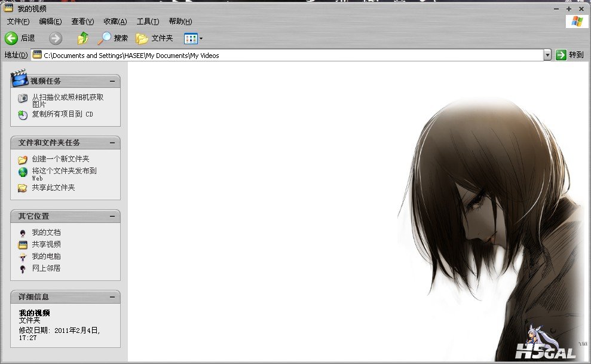Click the Share this folder link

coord(53,188)
